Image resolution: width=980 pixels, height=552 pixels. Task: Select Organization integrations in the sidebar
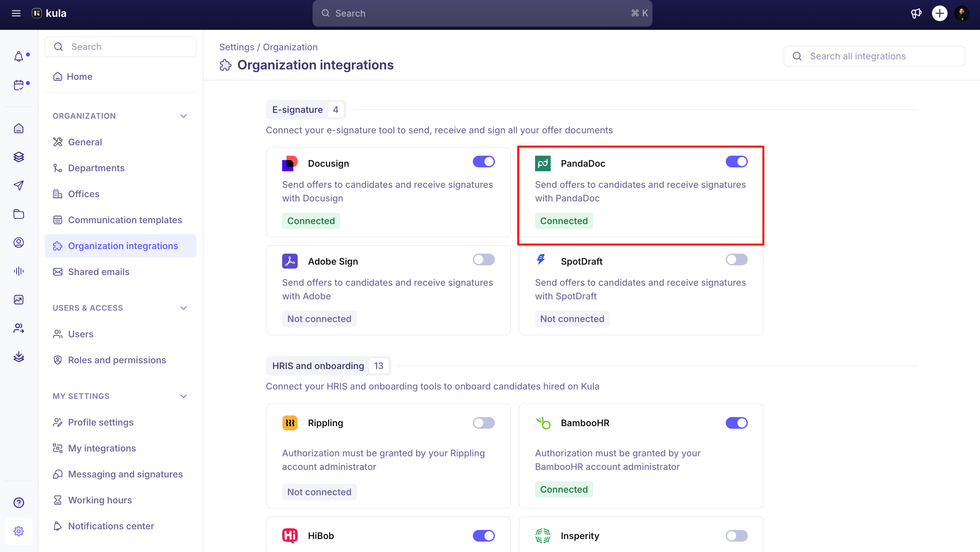[120, 246]
